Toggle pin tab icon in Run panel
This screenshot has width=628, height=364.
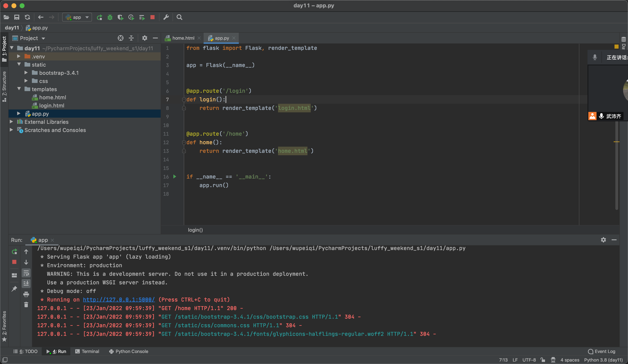pyautogui.click(x=15, y=289)
